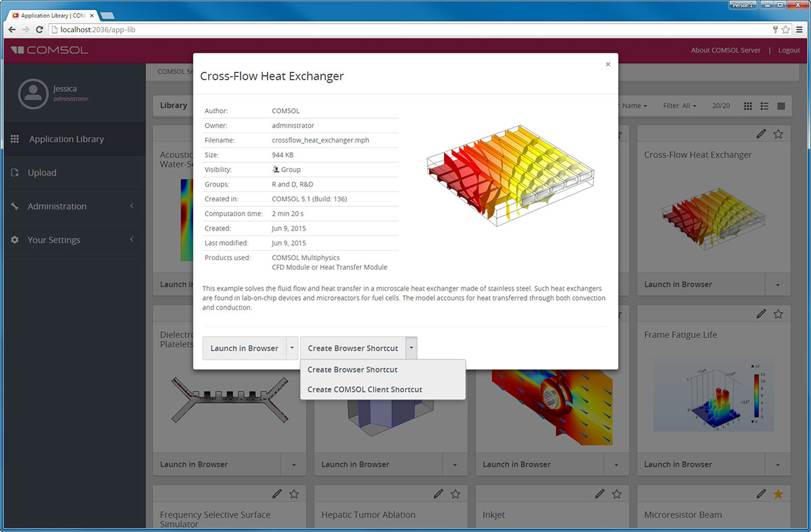Expand the Administration sidebar section
This screenshot has width=811, height=532.
pyautogui.click(x=72, y=206)
